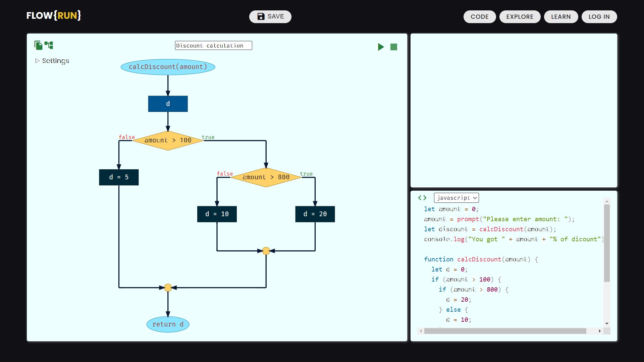This screenshot has height=362, width=644.
Task: Open the EXPLORE page
Action: click(520, 16)
